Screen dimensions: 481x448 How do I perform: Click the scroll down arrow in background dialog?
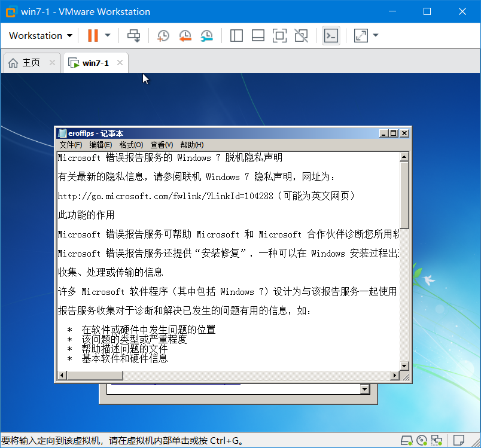[x=365, y=389]
